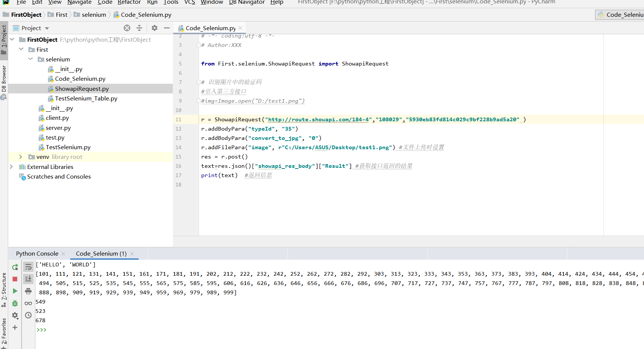The width and height of the screenshot is (644, 349).
Task: Click output value 678 in console
Action: point(41,320)
